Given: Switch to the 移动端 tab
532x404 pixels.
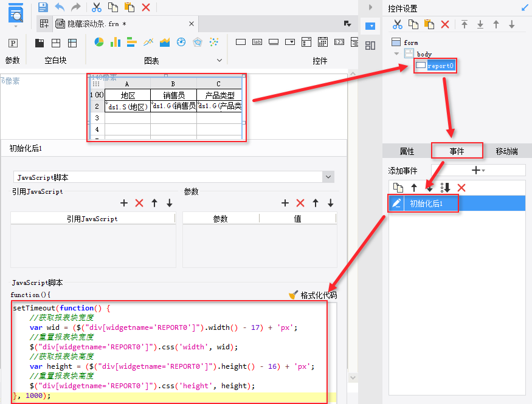Looking at the screenshot, I should click(x=506, y=151).
